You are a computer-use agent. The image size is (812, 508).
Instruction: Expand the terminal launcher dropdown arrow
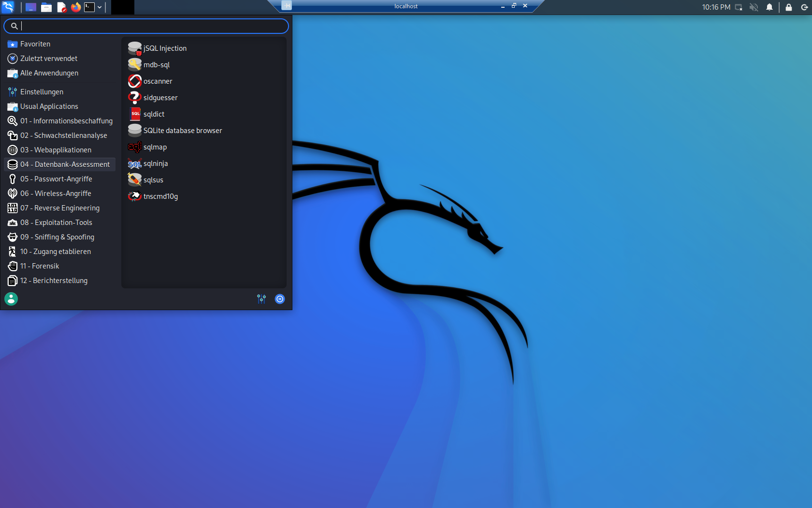point(100,7)
